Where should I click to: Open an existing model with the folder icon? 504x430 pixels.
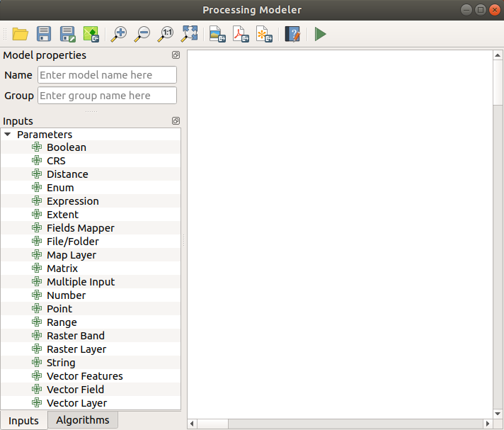tap(20, 34)
